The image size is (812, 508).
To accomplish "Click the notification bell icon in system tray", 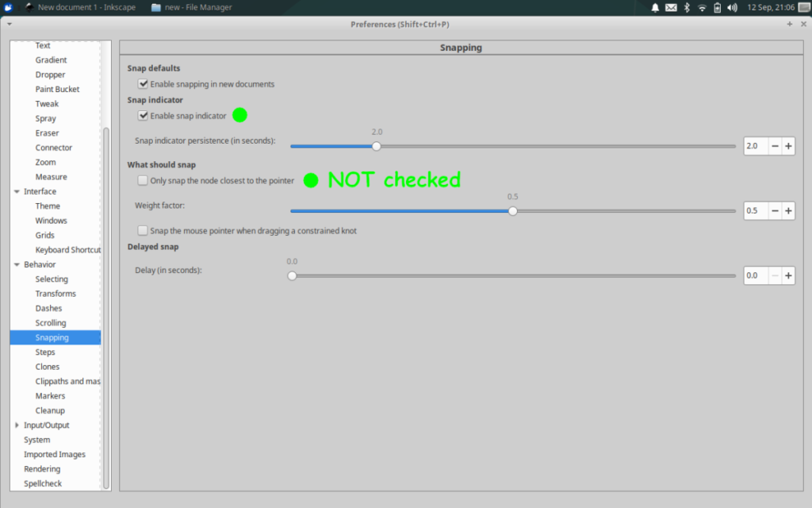I will click(655, 7).
